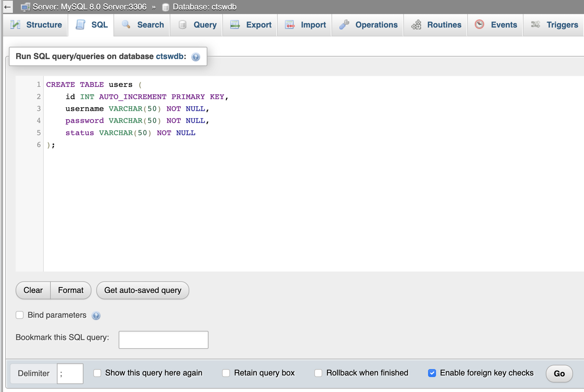Click line number 6 in the gutter
This screenshot has width=584, height=392.
[38, 145]
